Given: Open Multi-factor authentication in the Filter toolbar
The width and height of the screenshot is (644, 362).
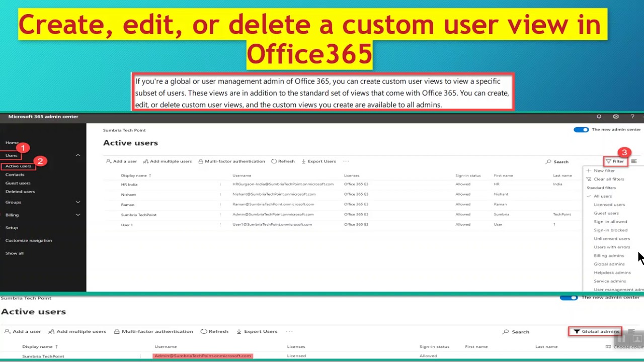Looking at the screenshot, I should (x=231, y=161).
